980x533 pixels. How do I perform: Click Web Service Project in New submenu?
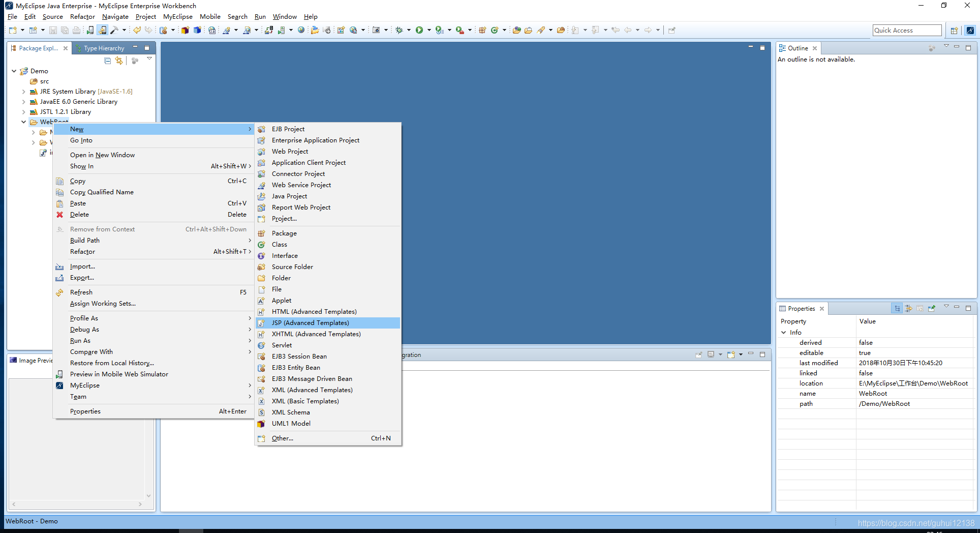(328, 185)
